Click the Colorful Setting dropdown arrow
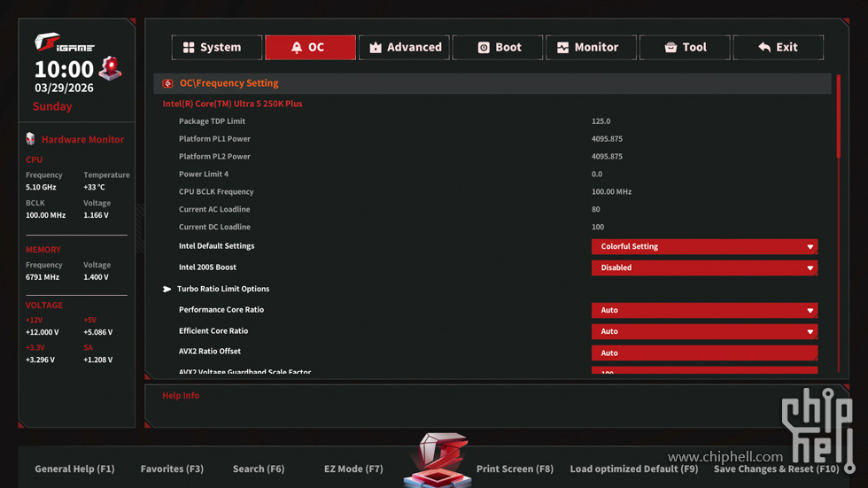868x488 pixels. coord(810,247)
